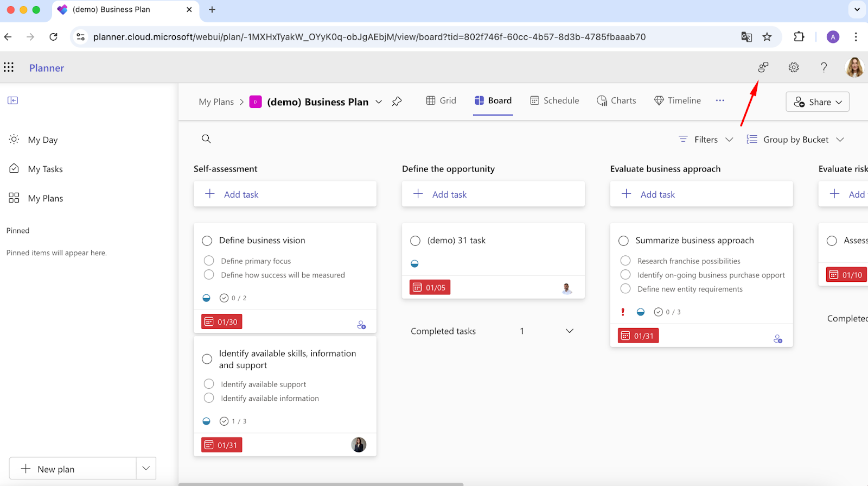Add task to Self-assessment bucket
Screen dimensions: 868x486
click(285, 194)
